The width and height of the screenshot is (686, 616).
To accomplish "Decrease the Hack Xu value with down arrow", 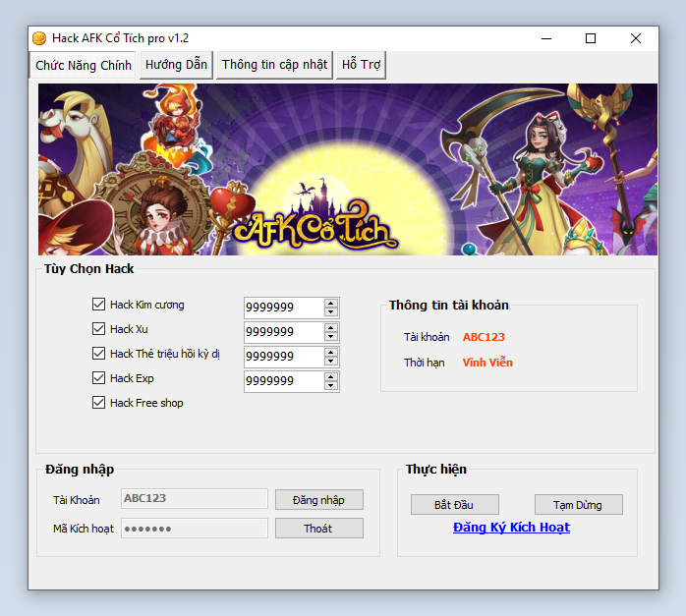I will 331,337.
